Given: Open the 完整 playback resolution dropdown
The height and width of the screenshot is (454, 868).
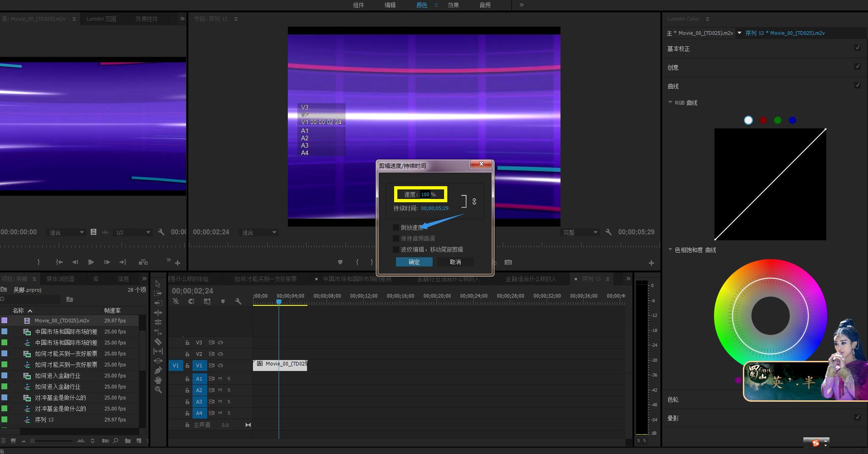Looking at the screenshot, I should pyautogui.click(x=581, y=233).
